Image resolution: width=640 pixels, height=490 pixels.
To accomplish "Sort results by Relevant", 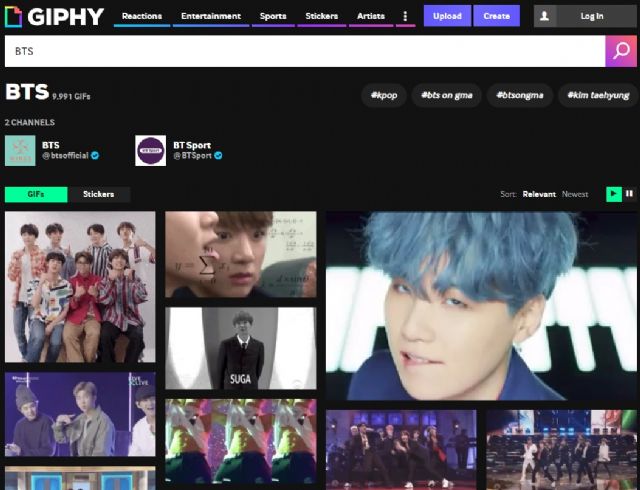I will pyautogui.click(x=539, y=194).
